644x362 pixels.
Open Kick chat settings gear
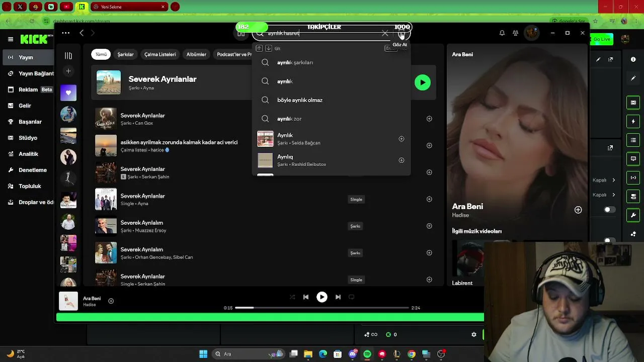[473, 334]
